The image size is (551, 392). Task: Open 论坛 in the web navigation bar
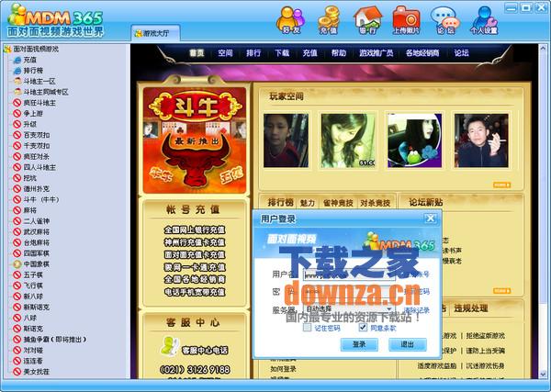point(461,53)
